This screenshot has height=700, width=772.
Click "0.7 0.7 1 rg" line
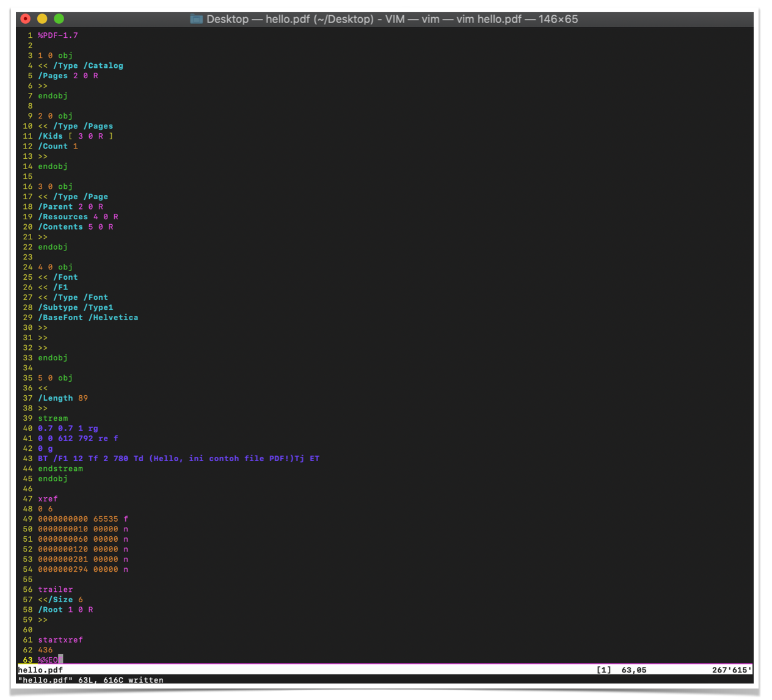pos(68,429)
